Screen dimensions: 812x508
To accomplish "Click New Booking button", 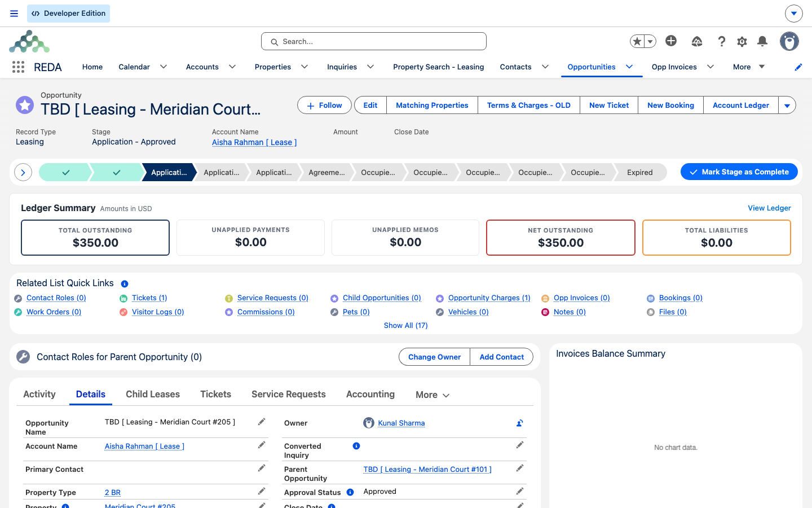I will (x=670, y=105).
